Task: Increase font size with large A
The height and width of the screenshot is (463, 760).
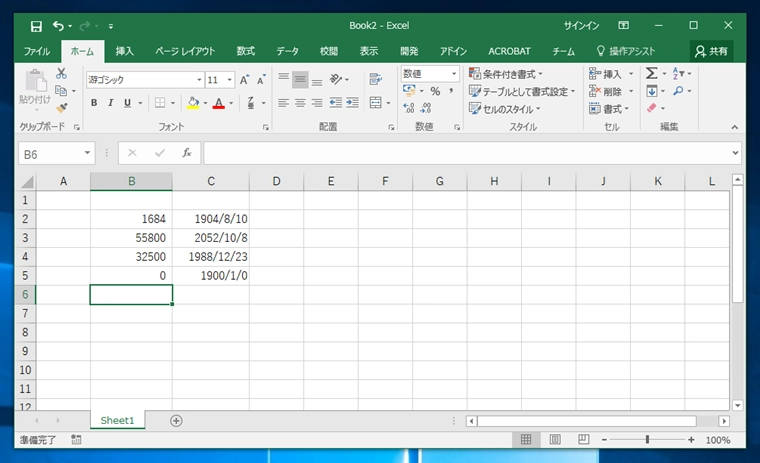Action: [245, 80]
